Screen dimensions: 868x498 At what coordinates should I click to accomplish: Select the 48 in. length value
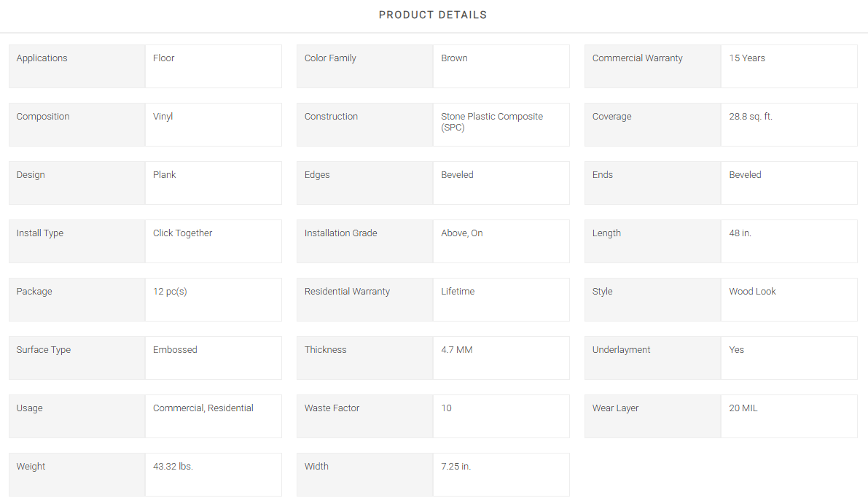[740, 233]
